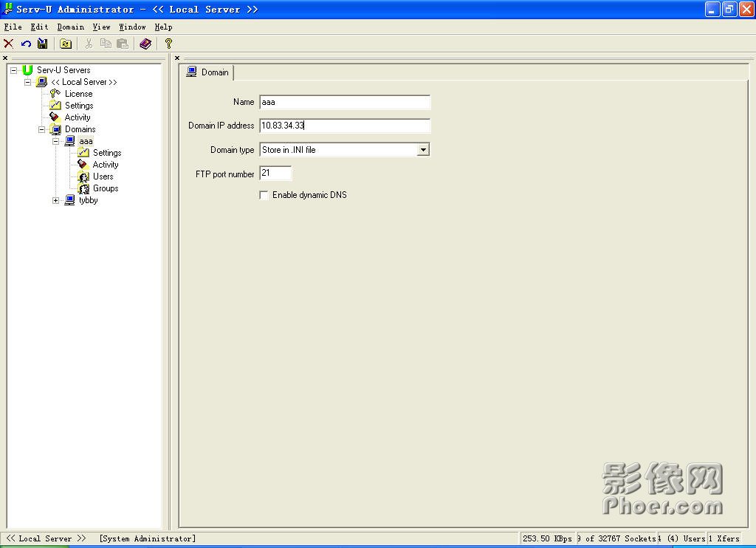Open the Activity icon under aaa domain
The width and height of the screenshot is (756, 548).
pyautogui.click(x=83, y=165)
